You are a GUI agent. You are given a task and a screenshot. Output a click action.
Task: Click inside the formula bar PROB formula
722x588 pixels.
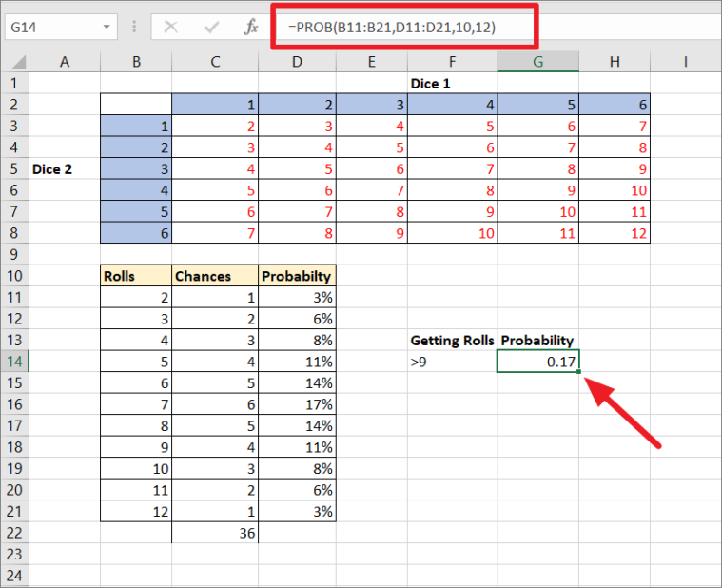click(391, 28)
